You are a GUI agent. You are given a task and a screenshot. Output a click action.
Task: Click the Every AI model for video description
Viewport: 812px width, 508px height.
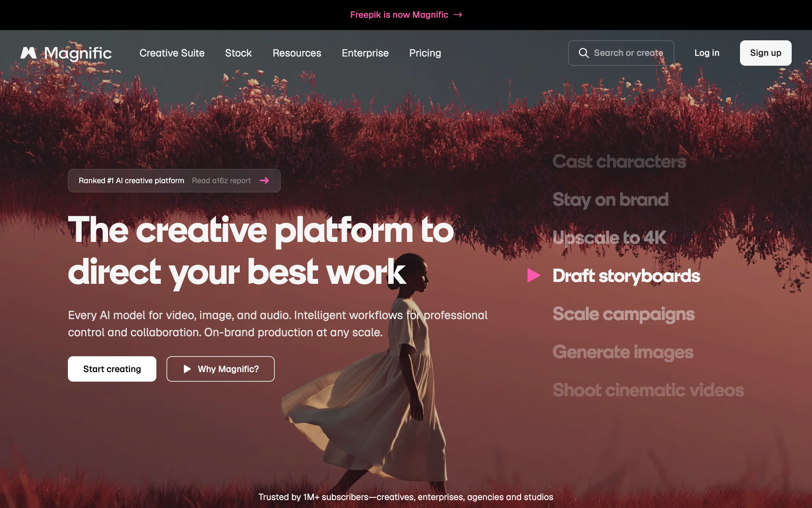tap(278, 324)
